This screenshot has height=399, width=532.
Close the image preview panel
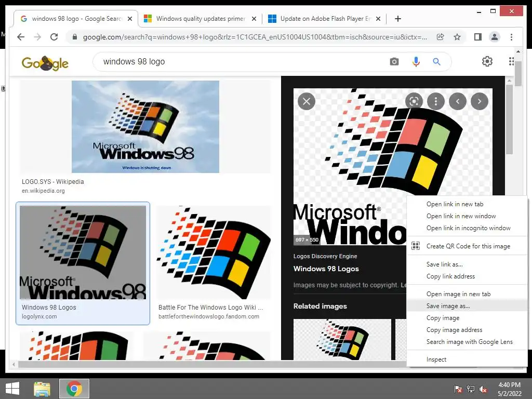pos(307,101)
